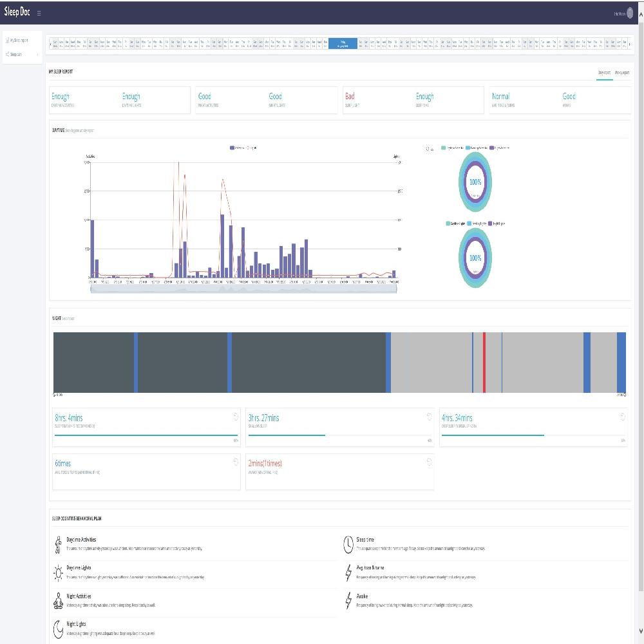Click the Awake lightning bolt icon
644x644 pixels.
pos(348,601)
